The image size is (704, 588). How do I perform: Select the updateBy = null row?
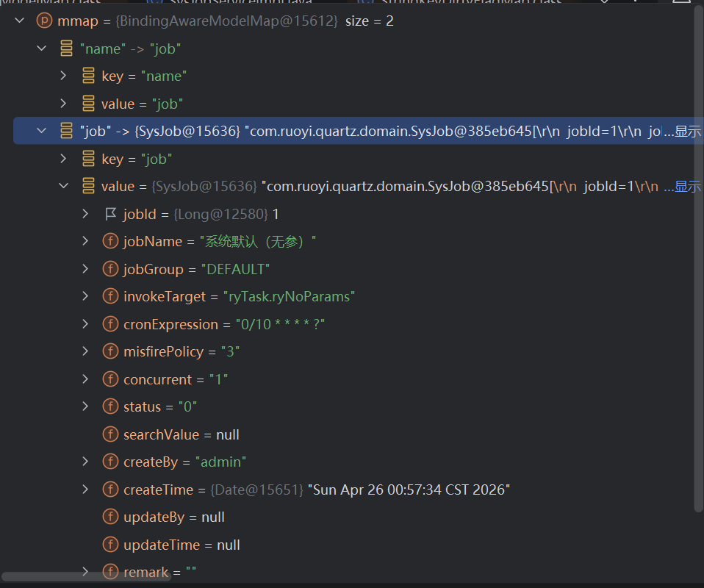pos(173,517)
